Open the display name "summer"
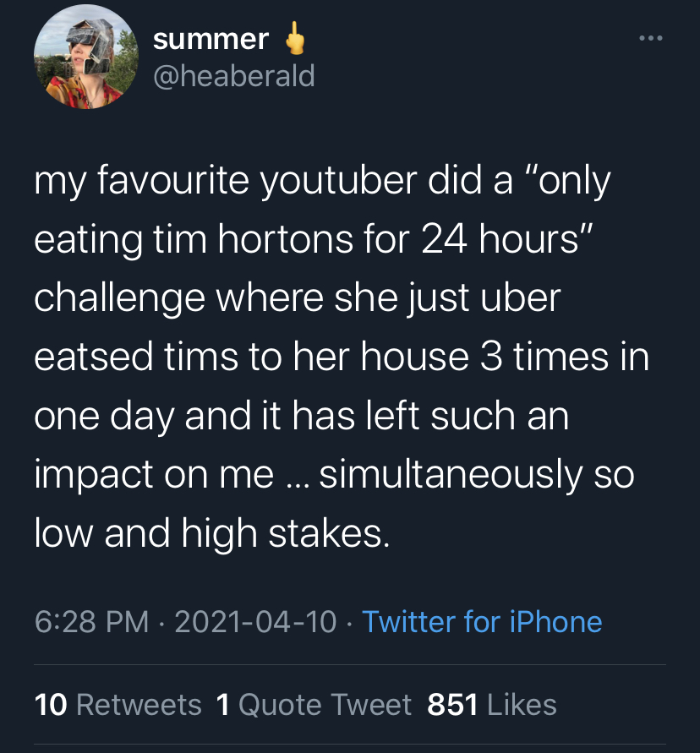The image size is (700, 753). (x=211, y=39)
